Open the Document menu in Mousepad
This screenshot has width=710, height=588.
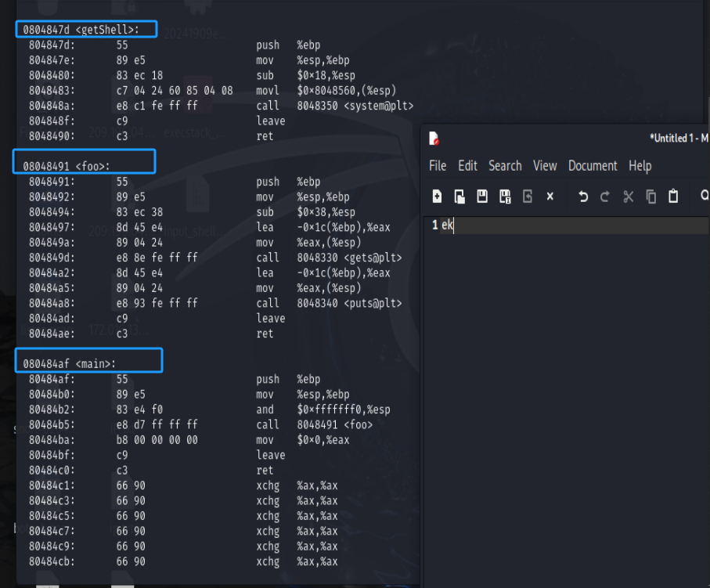click(x=593, y=166)
